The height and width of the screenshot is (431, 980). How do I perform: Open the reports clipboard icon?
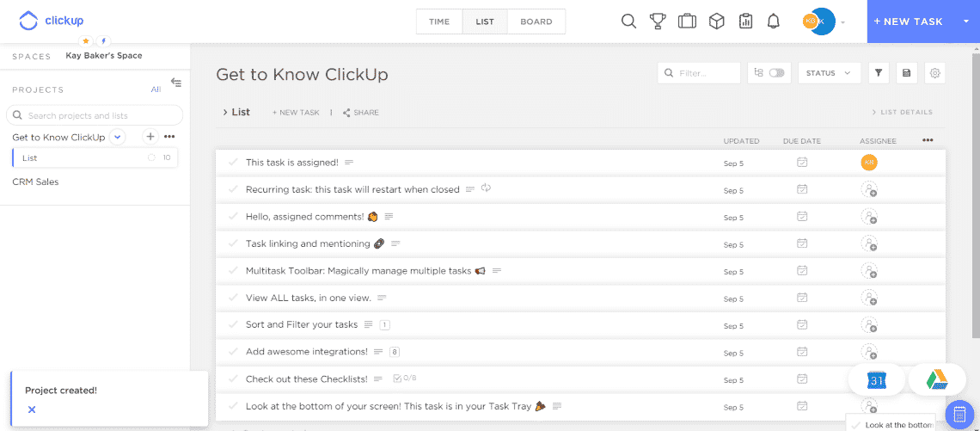point(745,22)
